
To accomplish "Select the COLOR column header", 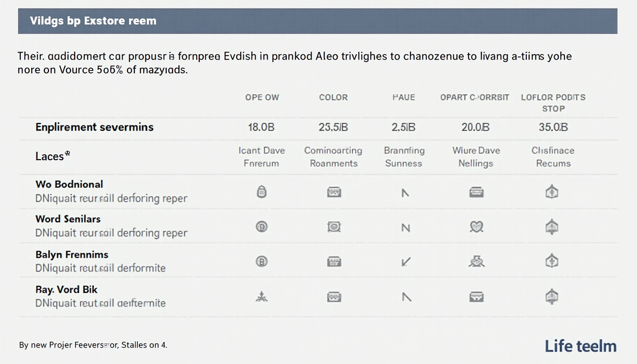I will (333, 97).
